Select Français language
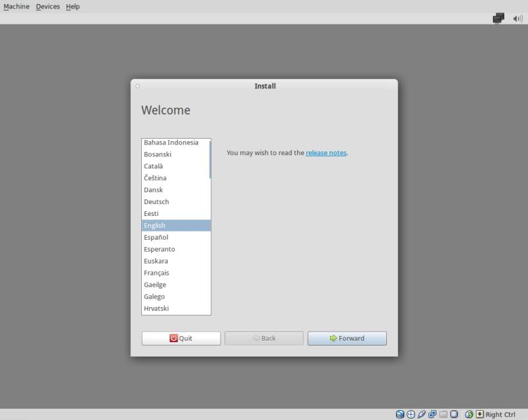This screenshot has height=420, width=528. pos(176,273)
